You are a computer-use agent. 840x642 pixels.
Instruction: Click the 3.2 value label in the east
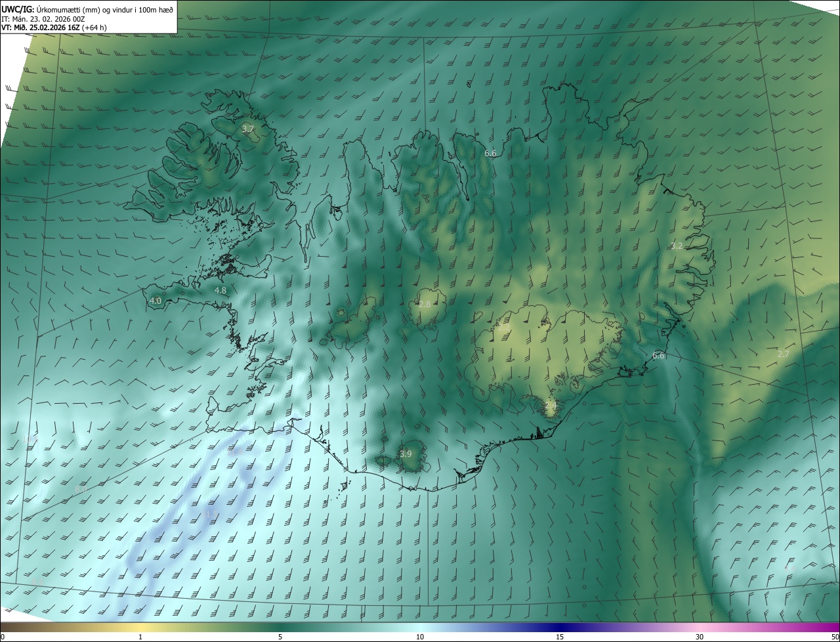pyautogui.click(x=677, y=246)
